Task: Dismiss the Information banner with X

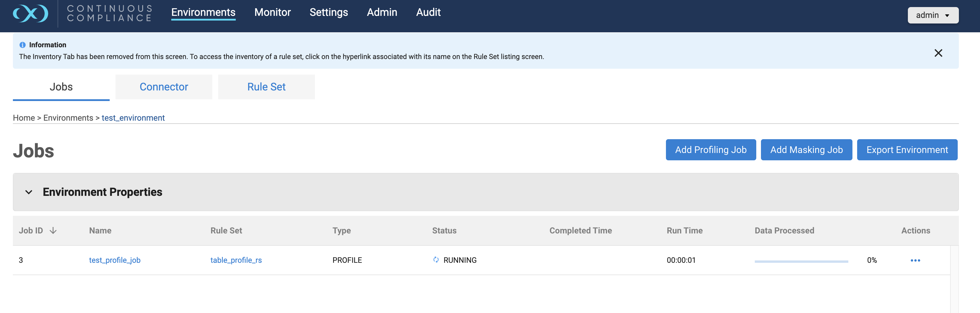Action: click(x=938, y=53)
